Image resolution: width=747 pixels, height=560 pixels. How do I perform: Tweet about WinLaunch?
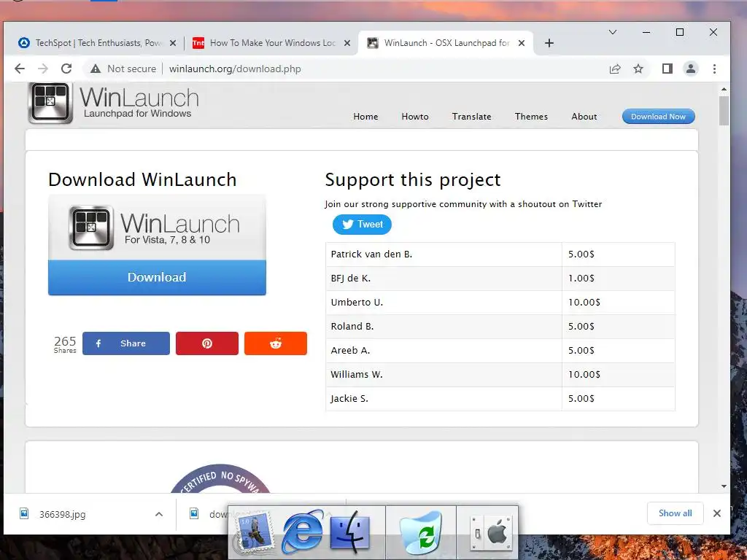point(362,225)
